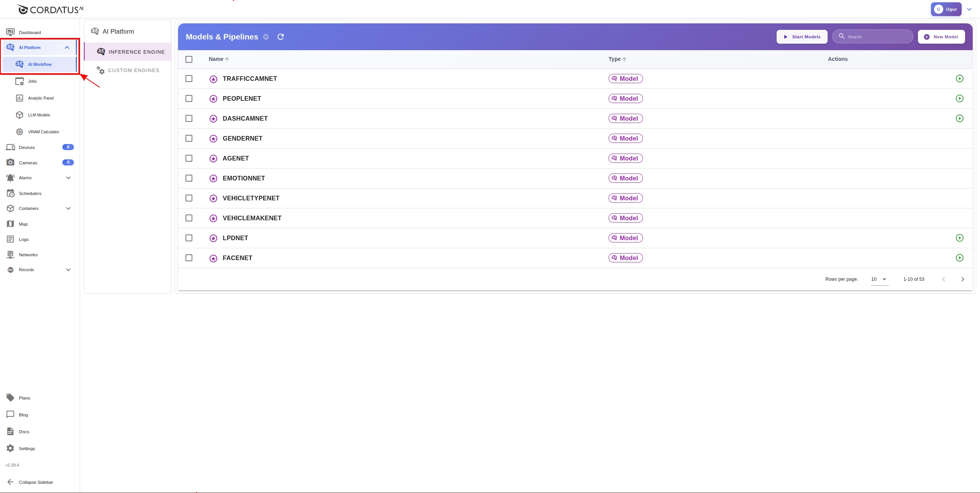Click the refresh icon beside Models & Pipelines

click(x=280, y=37)
